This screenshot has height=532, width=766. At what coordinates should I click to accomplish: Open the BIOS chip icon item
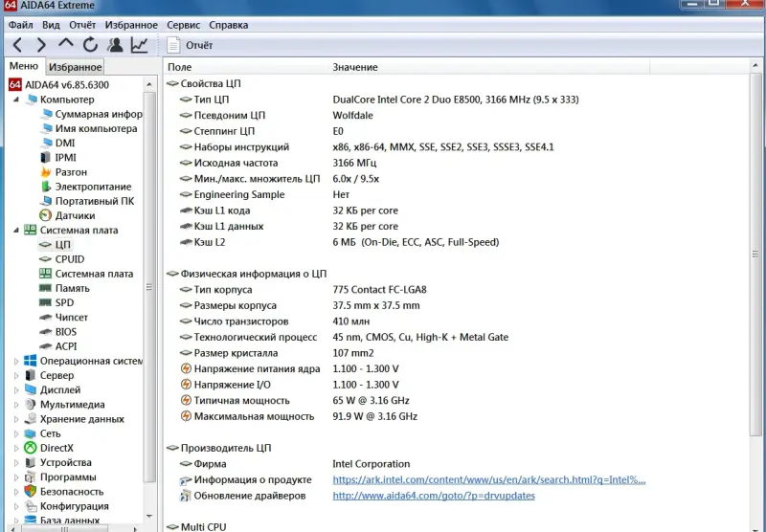pyautogui.click(x=45, y=332)
